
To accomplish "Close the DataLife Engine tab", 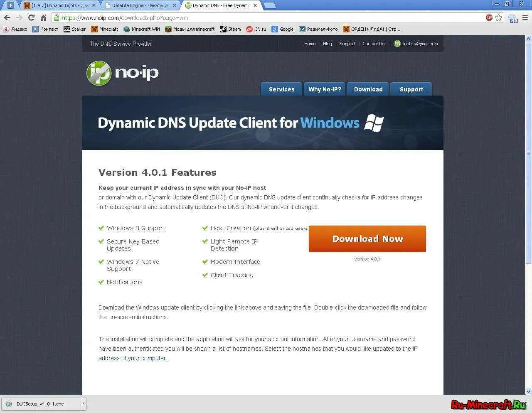I will (175, 5).
